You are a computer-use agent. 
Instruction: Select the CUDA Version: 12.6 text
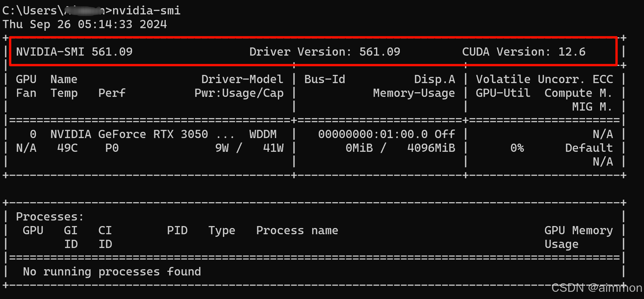(x=524, y=52)
